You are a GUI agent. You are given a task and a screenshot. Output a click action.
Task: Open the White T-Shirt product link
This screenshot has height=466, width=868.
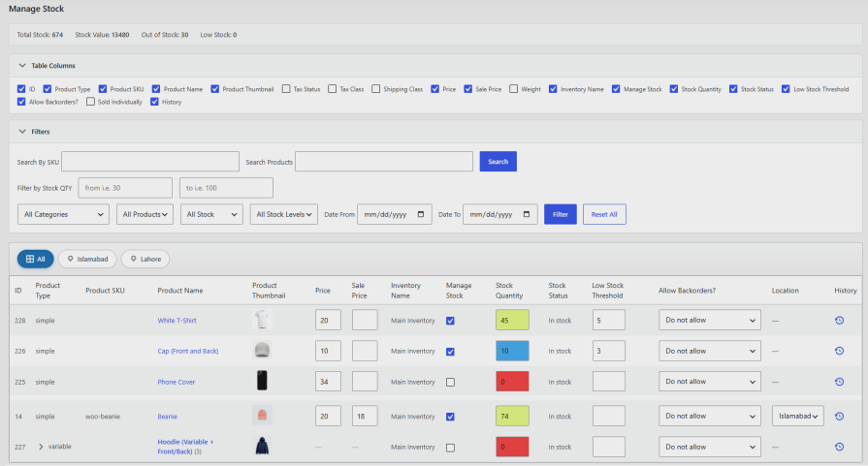pyautogui.click(x=177, y=321)
